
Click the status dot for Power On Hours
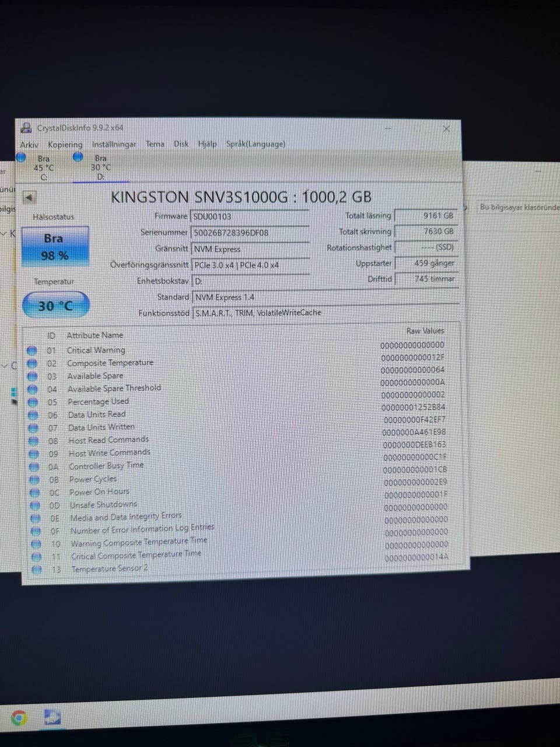(x=35, y=493)
